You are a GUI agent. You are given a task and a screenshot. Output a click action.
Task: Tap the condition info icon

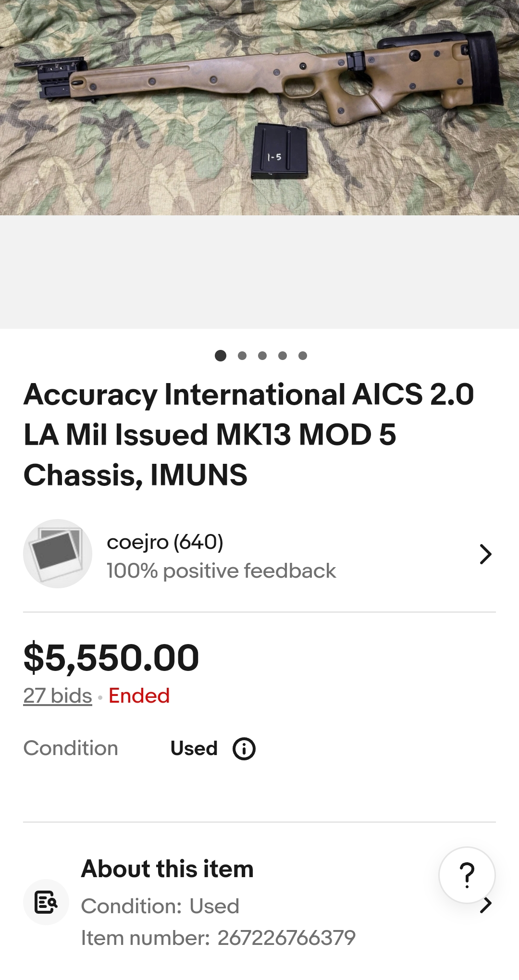(244, 749)
